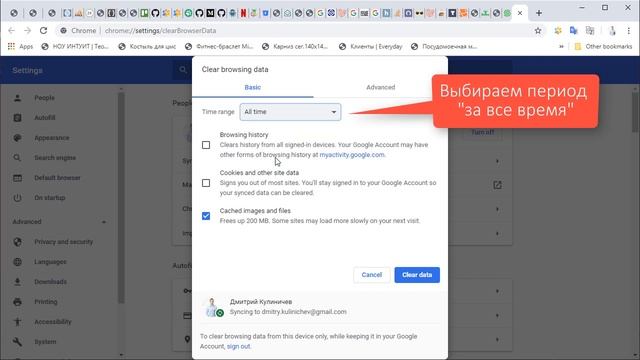Go back with the browser back arrow
The height and width of the screenshot is (360, 640).
(x=11, y=31)
